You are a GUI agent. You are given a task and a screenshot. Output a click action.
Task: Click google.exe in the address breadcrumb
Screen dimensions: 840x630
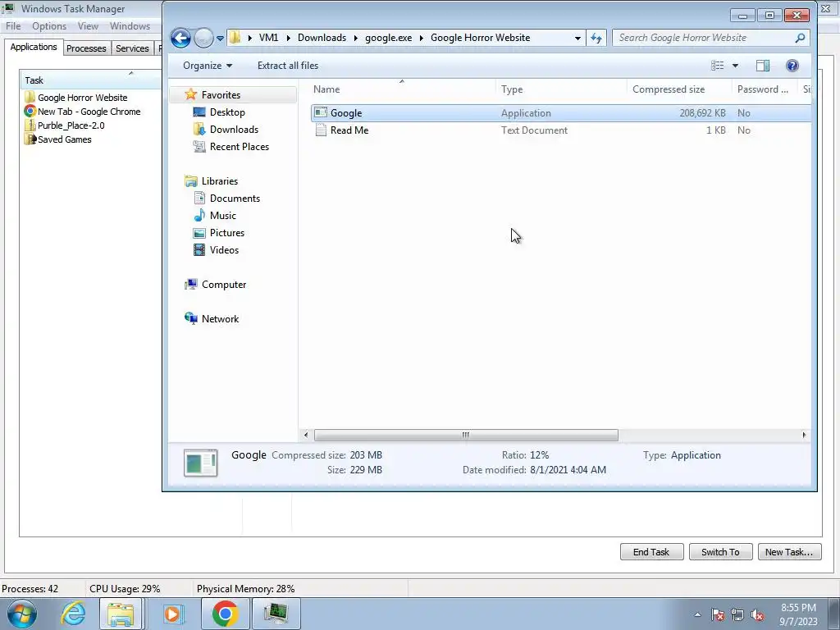click(388, 38)
